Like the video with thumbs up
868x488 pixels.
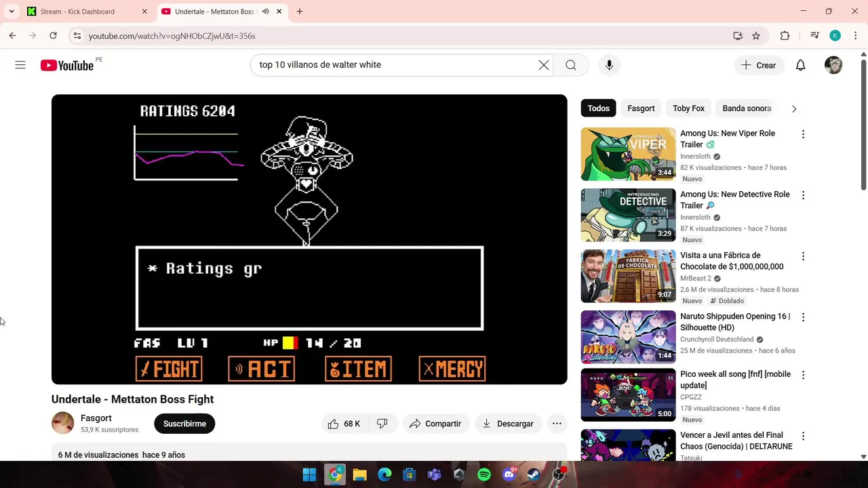344,424
